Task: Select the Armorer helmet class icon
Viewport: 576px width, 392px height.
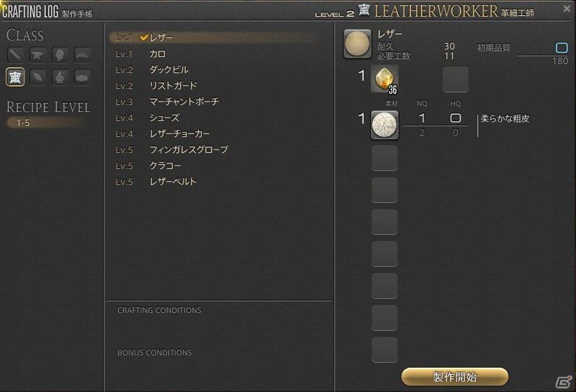Action: click(x=60, y=55)
